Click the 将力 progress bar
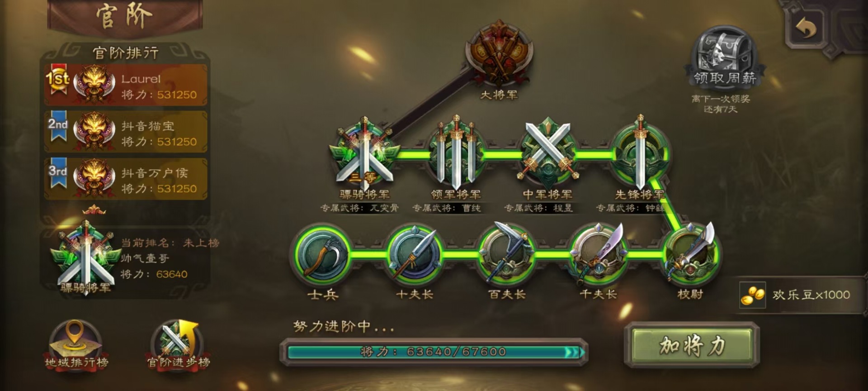This screenshot has width=868, height=391. [x=434, y=352]
